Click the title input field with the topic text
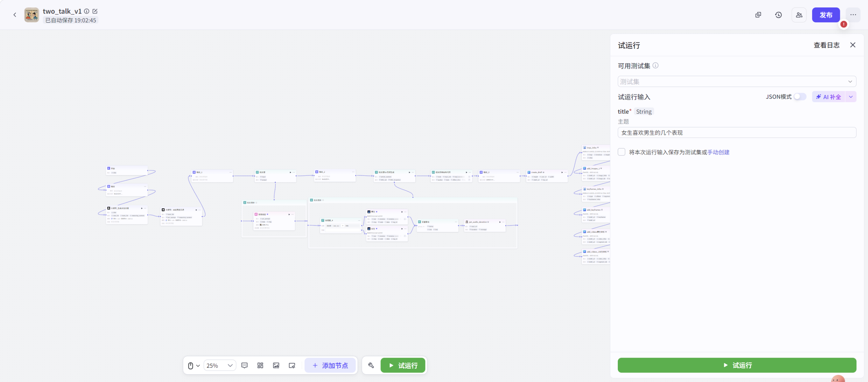Image resolution: width=868 pixels, height=382 pixels. coord(736,133)
